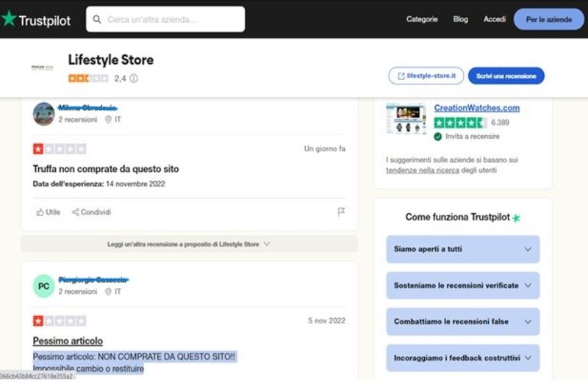Click the search magnifier icon
Image resolution: width=588 pixels, height=390 pixels.
coord(97,20)
